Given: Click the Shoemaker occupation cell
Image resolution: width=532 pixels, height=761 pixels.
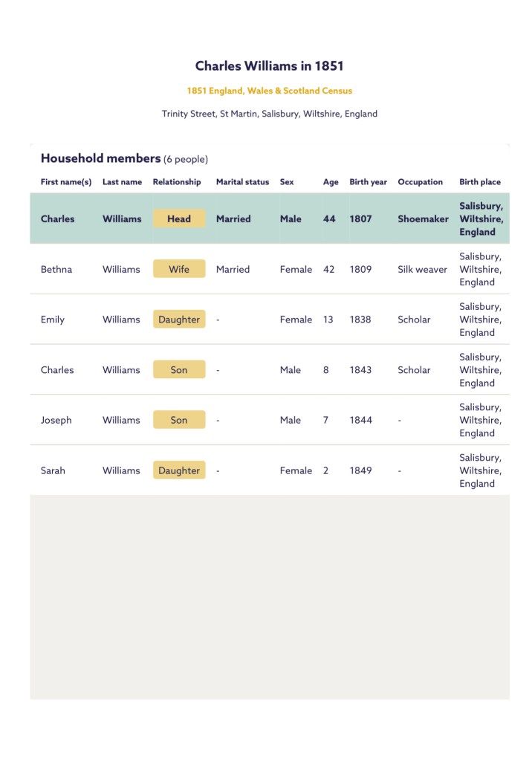Looking at the screenshot, I should click(423, 218).
